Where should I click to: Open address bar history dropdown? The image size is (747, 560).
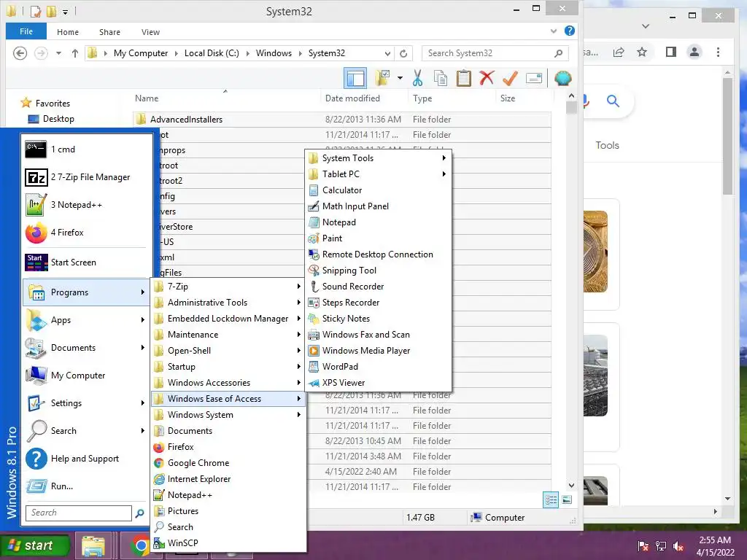click(x=387, y=53)
